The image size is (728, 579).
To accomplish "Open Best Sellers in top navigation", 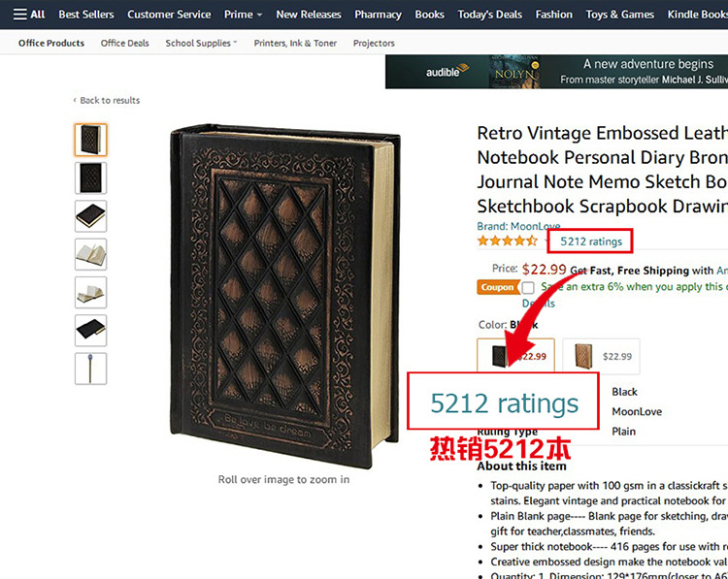I will [85, 15].
